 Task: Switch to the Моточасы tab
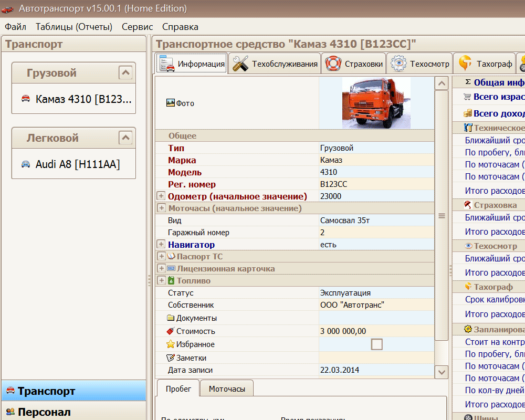pos(227,388)
